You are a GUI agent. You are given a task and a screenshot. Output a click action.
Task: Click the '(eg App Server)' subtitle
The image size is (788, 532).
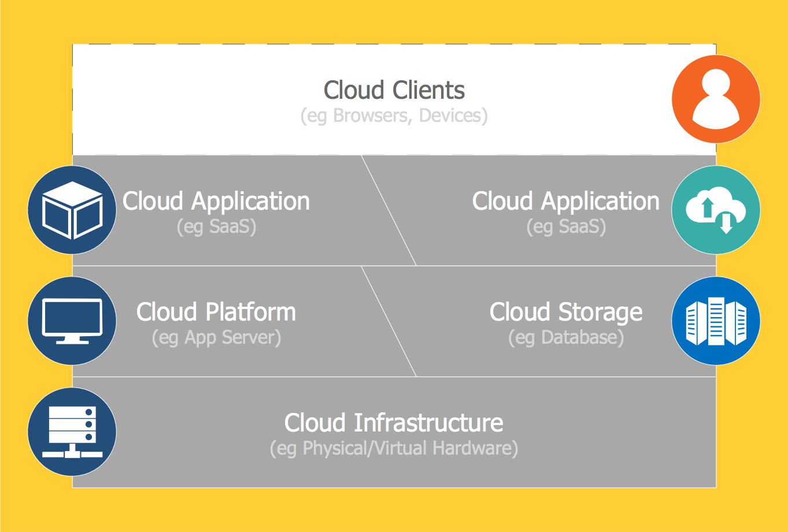click(x=216, y=337)
